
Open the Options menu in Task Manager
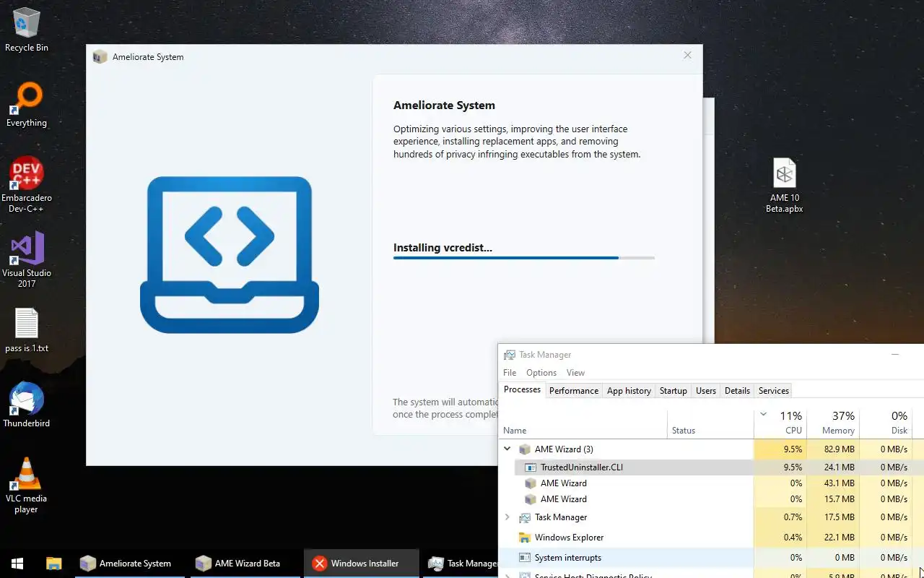tap(541, 373)
